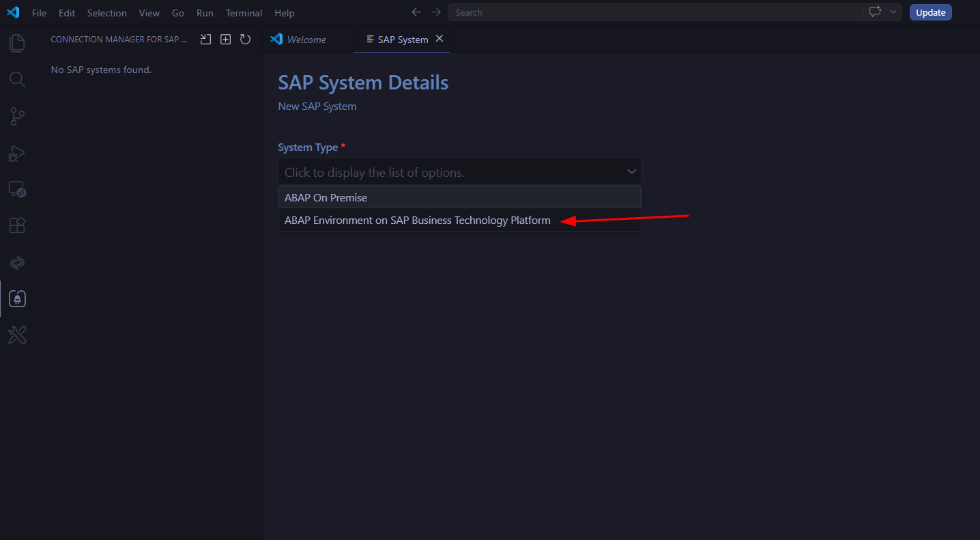Close the SAP System tab
Screen dimensions: 980x540
[439, 39]
